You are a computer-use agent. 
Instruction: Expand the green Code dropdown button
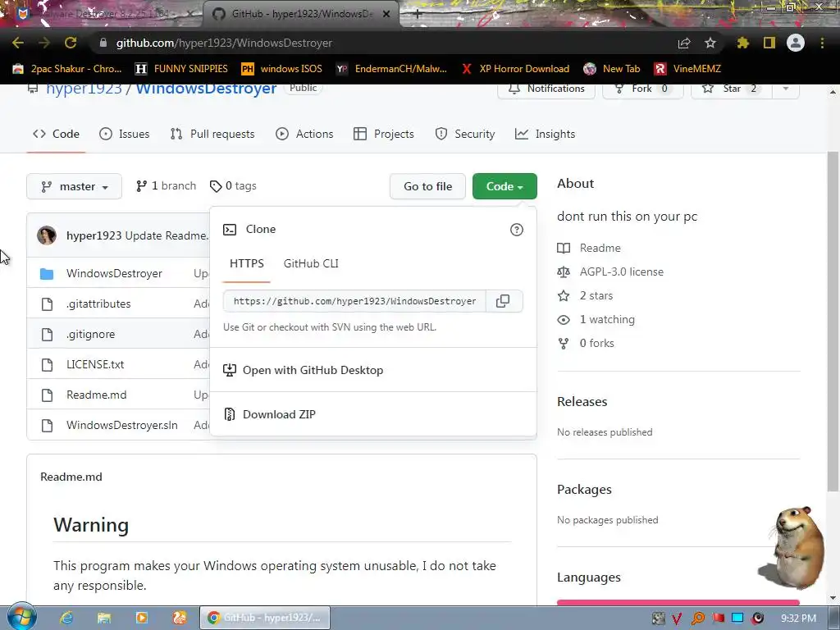coord(504,186)
